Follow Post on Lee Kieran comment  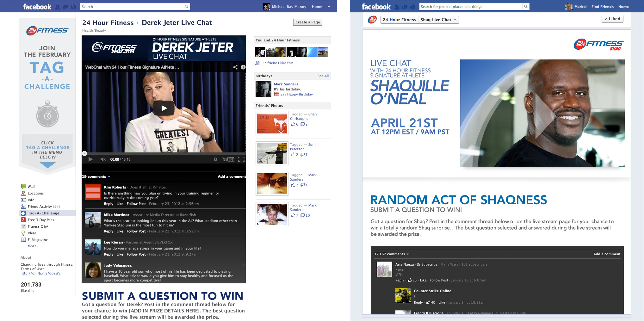point(136,254)
